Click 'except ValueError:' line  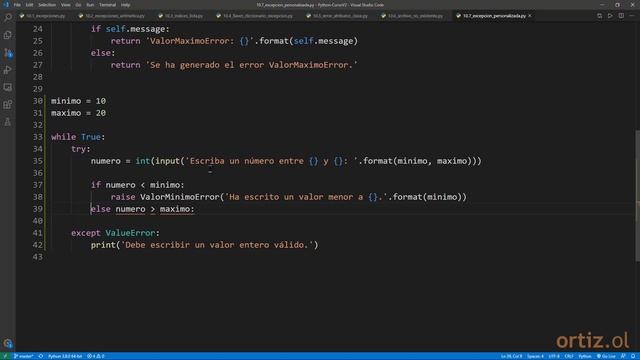[116, 233]
